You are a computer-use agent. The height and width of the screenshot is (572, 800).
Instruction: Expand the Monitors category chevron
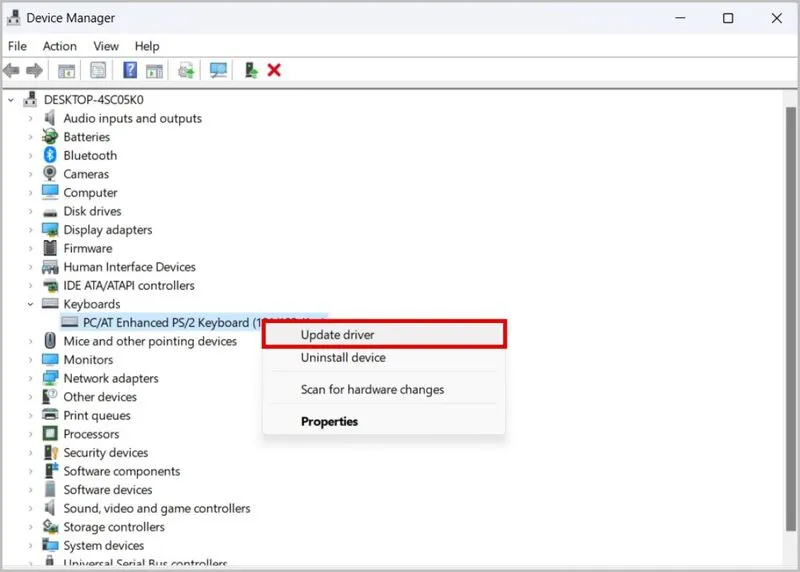point(31,360)
